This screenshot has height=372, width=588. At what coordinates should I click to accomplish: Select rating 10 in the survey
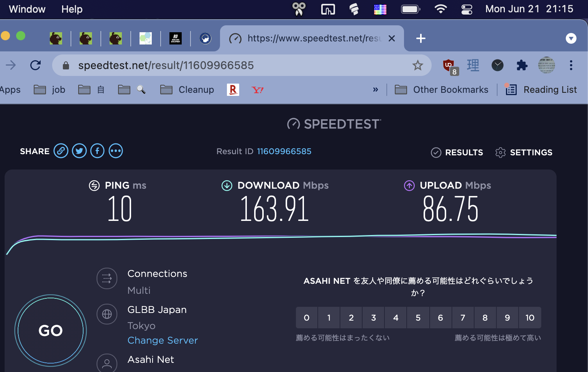(530, 318)
